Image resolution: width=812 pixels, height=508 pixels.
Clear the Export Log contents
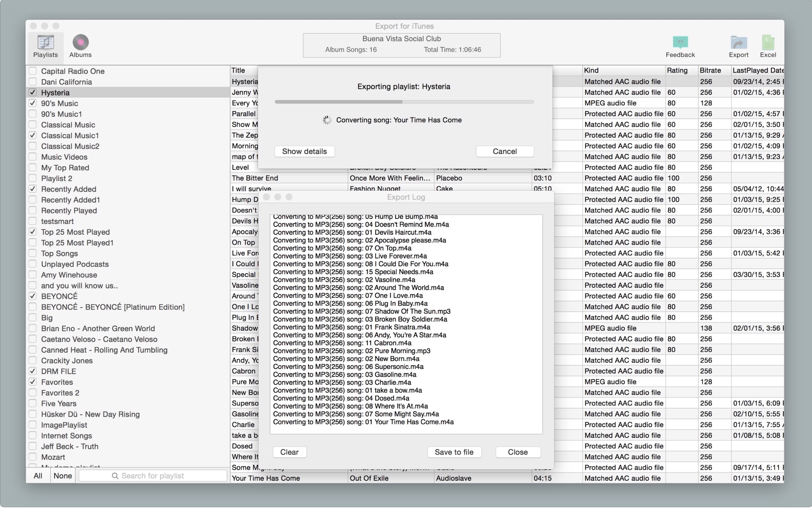[x=289, y=452]
